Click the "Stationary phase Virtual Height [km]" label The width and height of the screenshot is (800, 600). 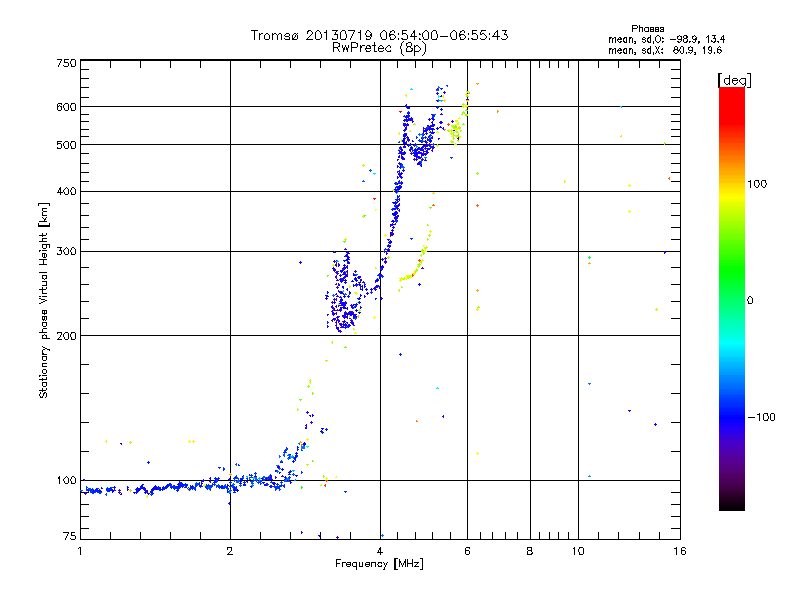44,300
